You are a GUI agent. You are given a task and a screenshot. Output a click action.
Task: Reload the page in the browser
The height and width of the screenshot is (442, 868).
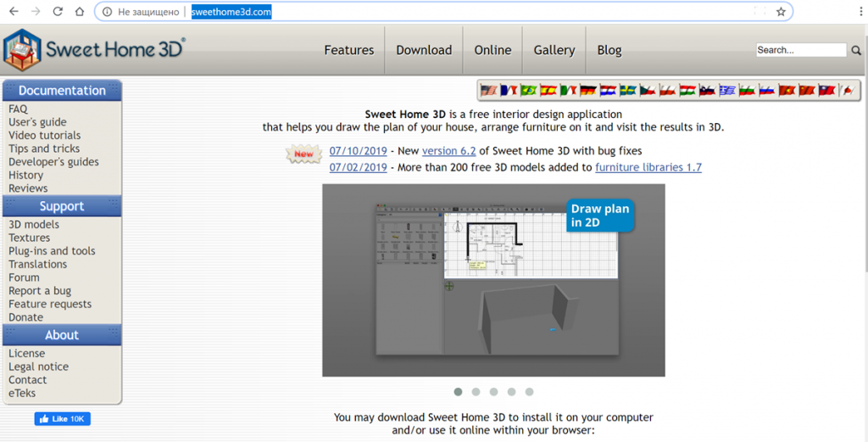(58, 12)
